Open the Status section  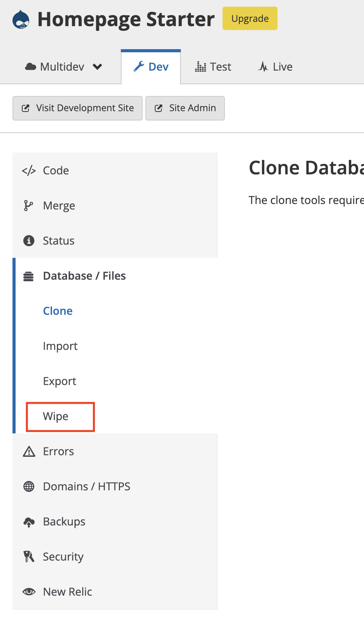click(x=115, y=240)
